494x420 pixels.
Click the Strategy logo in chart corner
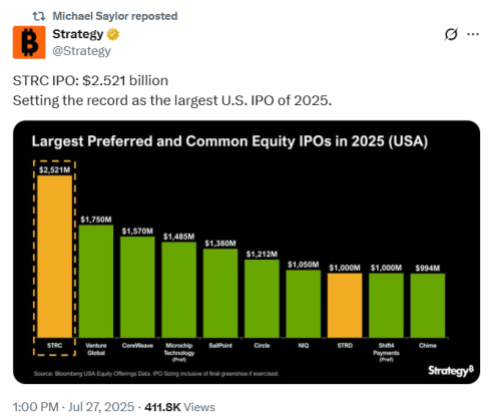451,370
